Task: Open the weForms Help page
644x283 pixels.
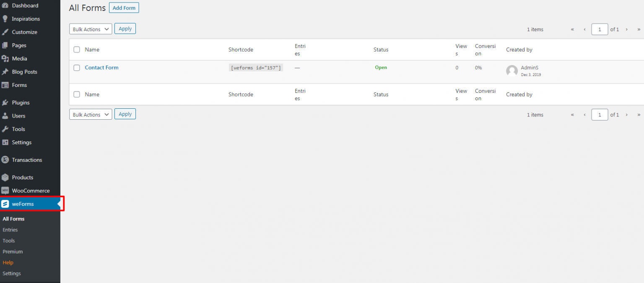Action: pos(8,262)
